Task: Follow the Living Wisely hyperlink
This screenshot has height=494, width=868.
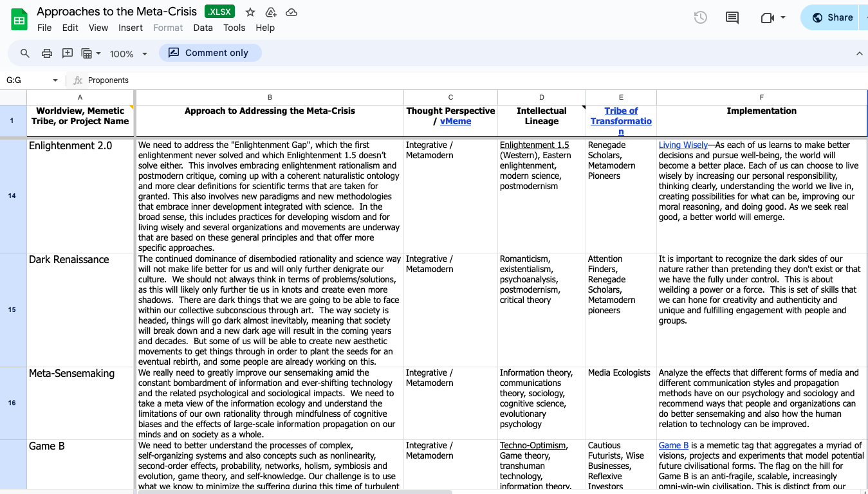Action: (683, 145)
